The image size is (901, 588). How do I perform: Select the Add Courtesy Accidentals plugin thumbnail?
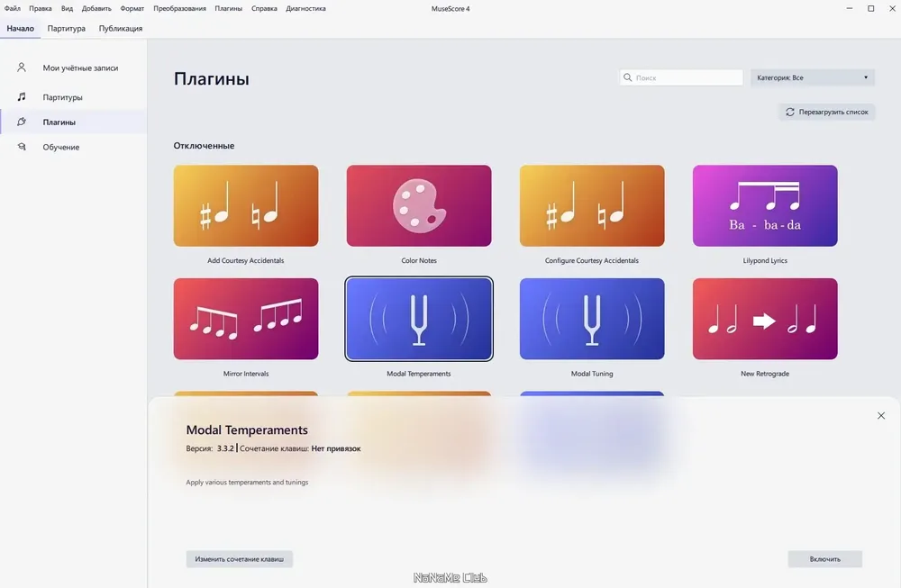pyautogui.click(x=246, y=205)
